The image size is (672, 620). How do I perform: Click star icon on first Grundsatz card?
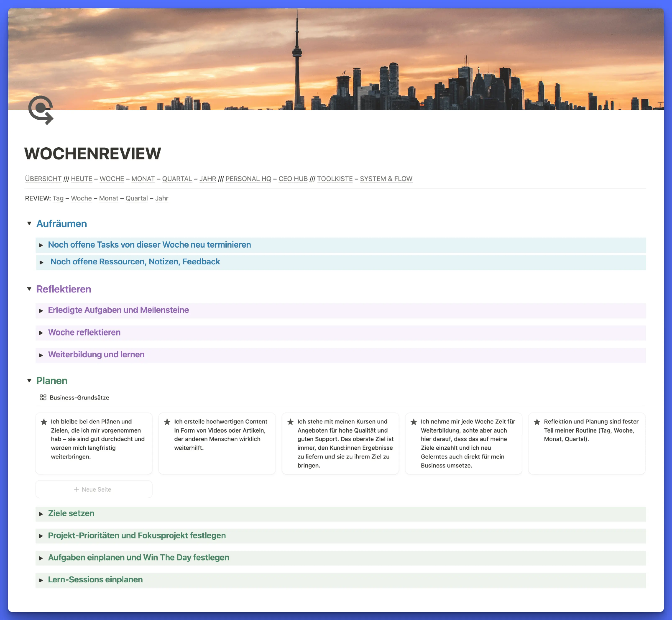pyautogui.click(x=44, y=422)
